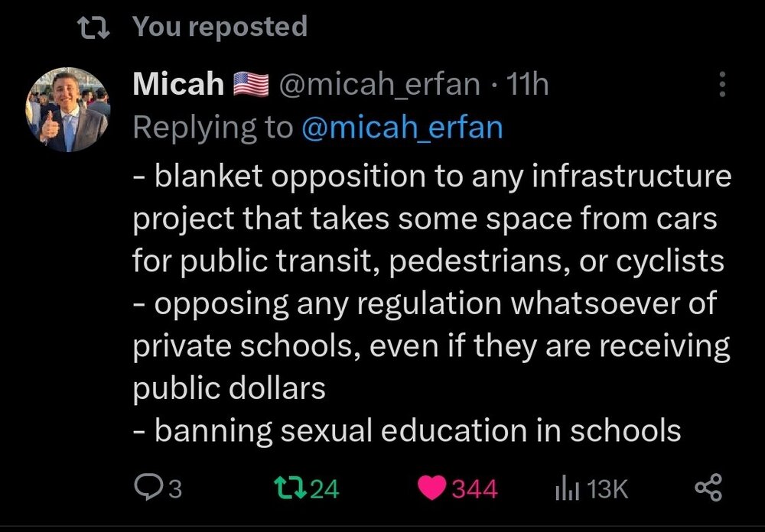The width and height of the screenshot is (765, 532).
Task: Open the gray @micah_erfan handle beside name
Action: click(379, 84)
